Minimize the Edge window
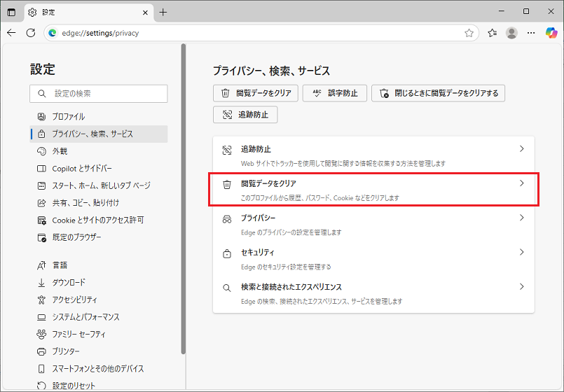Screen dimensions: 564x392 pos(502,11)
